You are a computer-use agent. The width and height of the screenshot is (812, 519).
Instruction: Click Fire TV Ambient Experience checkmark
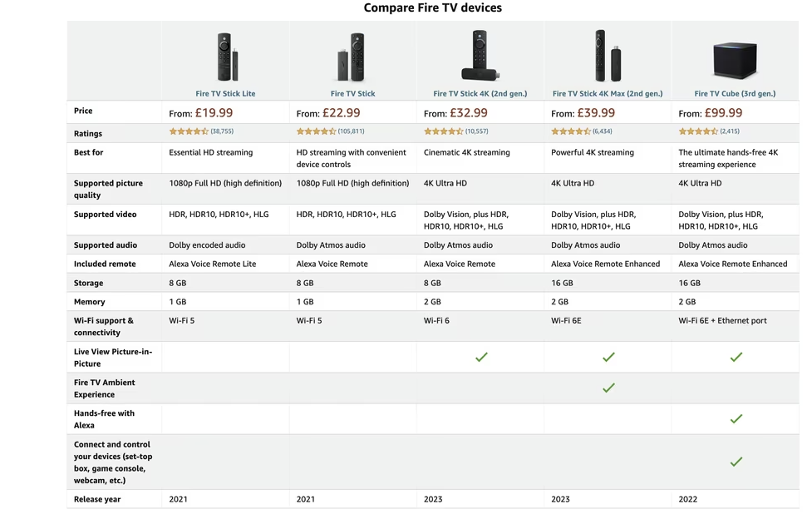pos(608,388)
